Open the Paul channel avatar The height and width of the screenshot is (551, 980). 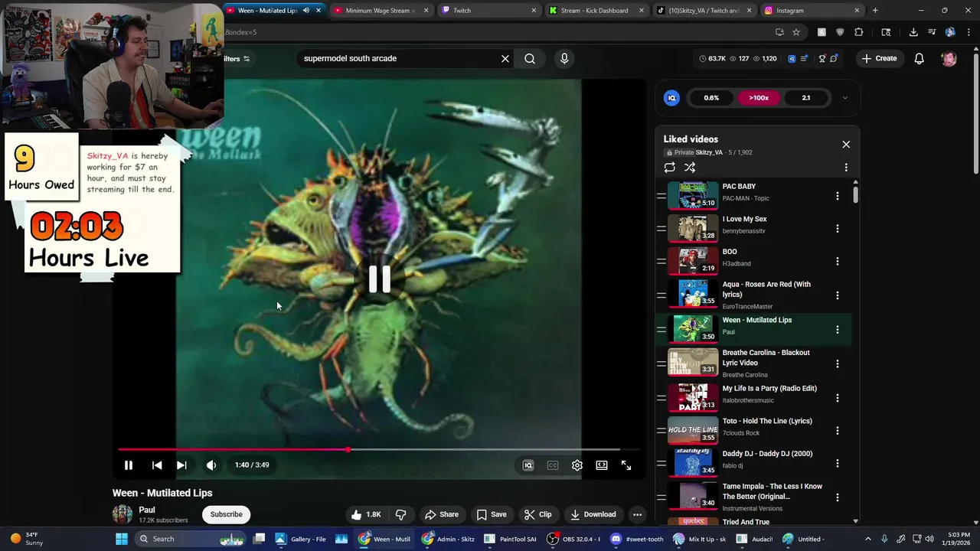click(x=122, y=514)
